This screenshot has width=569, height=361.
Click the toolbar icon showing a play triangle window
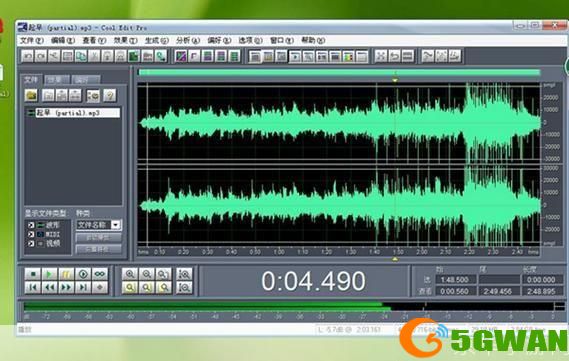[x=295, y=56]
